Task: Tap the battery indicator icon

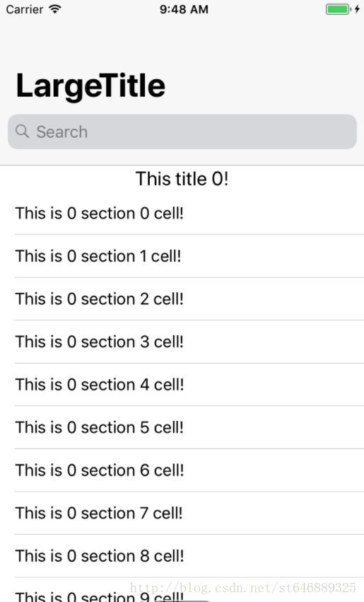Action: [x=339, y=9]
